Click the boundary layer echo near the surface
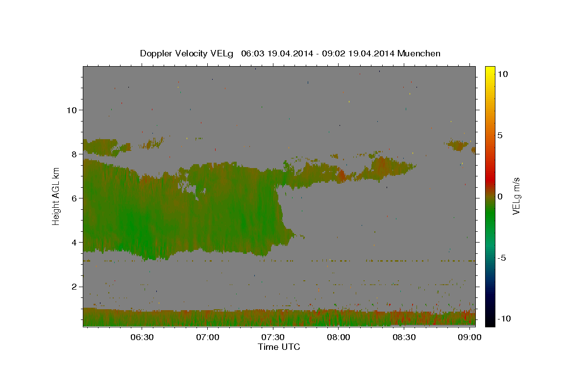Viewport: 588px width, 392px height. click(x=279, y=318)
